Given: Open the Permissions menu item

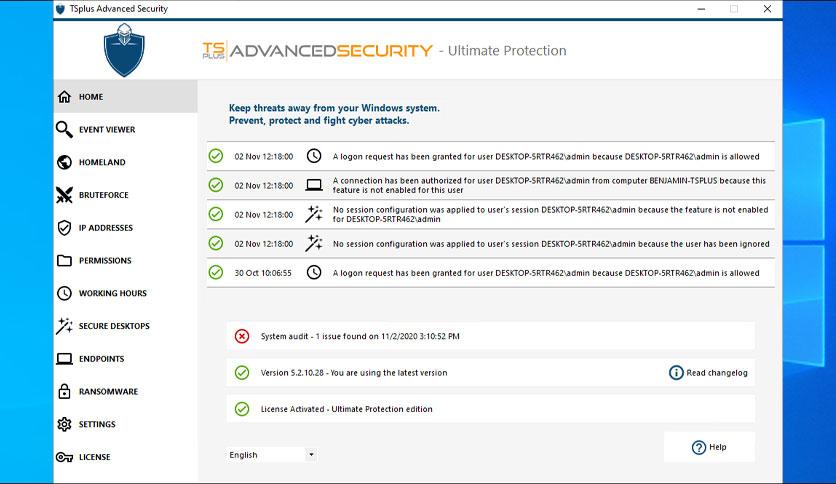Looking at the screenshot, I should coord(126,261).
